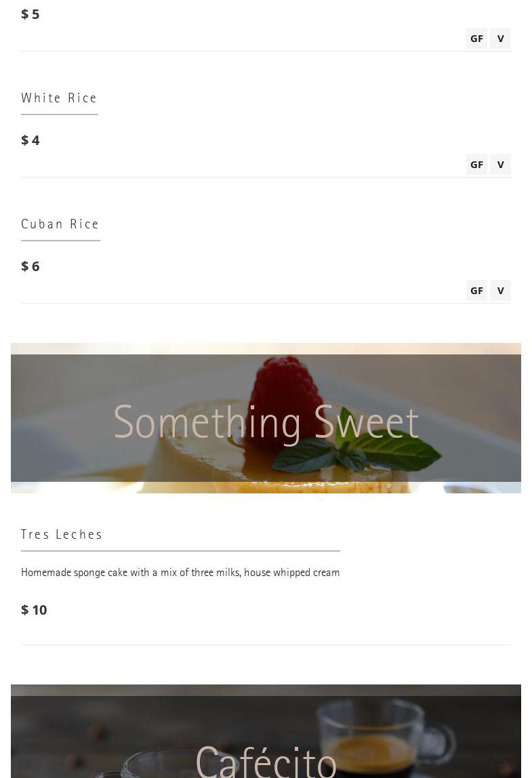Click the $10 price for Tres Leches
Screen dimensions: 532x778
click(34, 610)
